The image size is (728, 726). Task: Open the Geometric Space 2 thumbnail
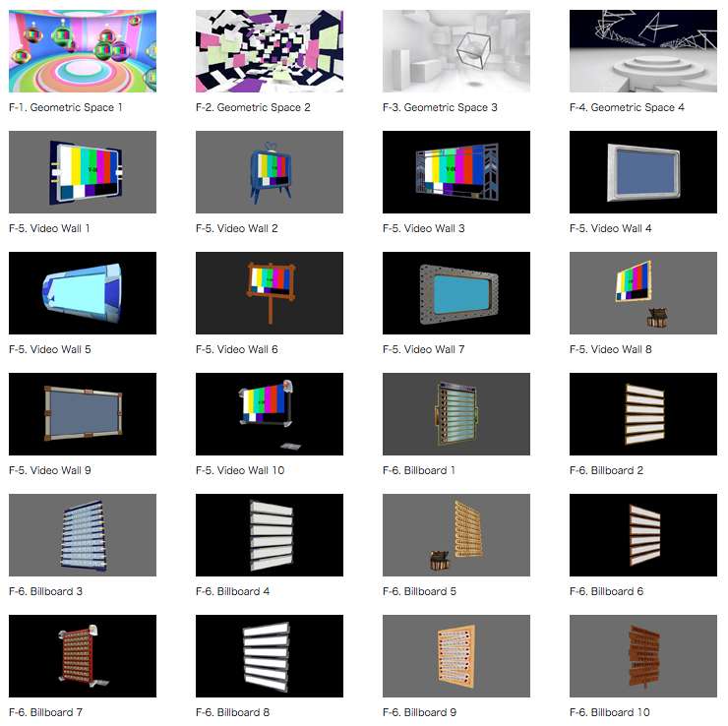pos(270,51)
